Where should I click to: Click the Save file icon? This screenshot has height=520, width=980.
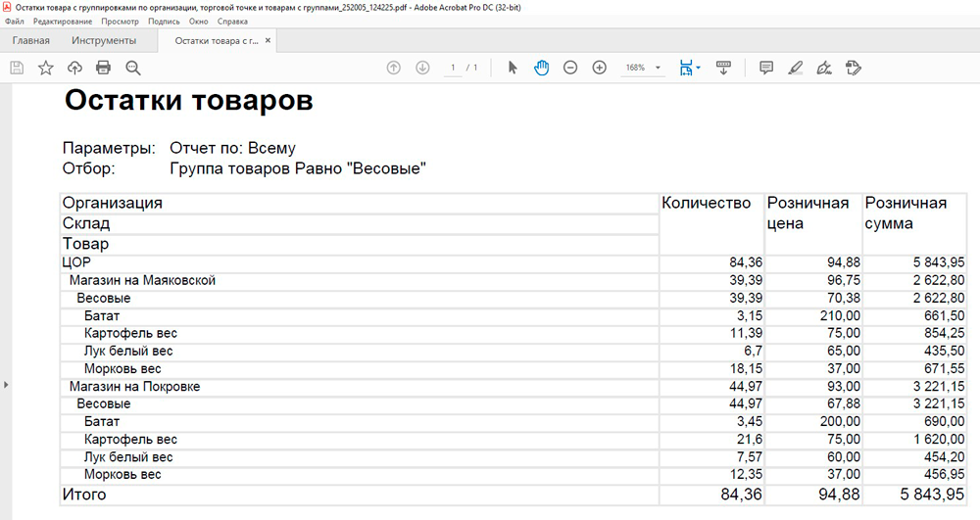[x=17, y=68]
